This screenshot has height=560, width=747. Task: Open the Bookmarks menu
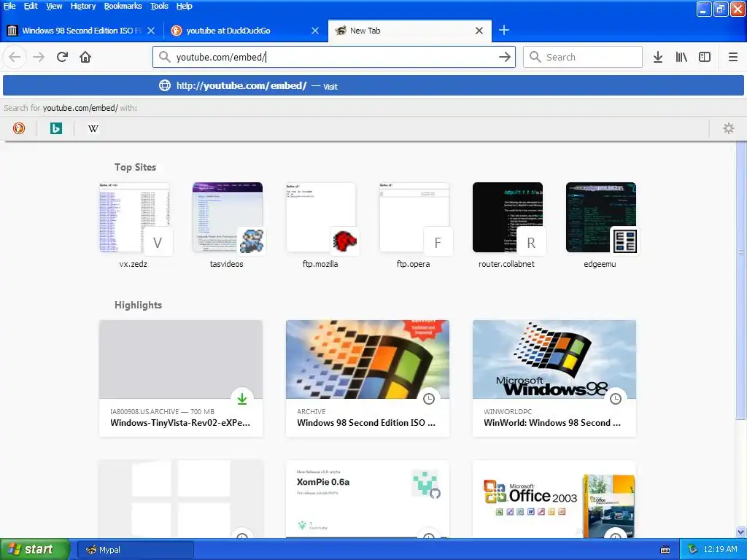click(x=123, y=6)
